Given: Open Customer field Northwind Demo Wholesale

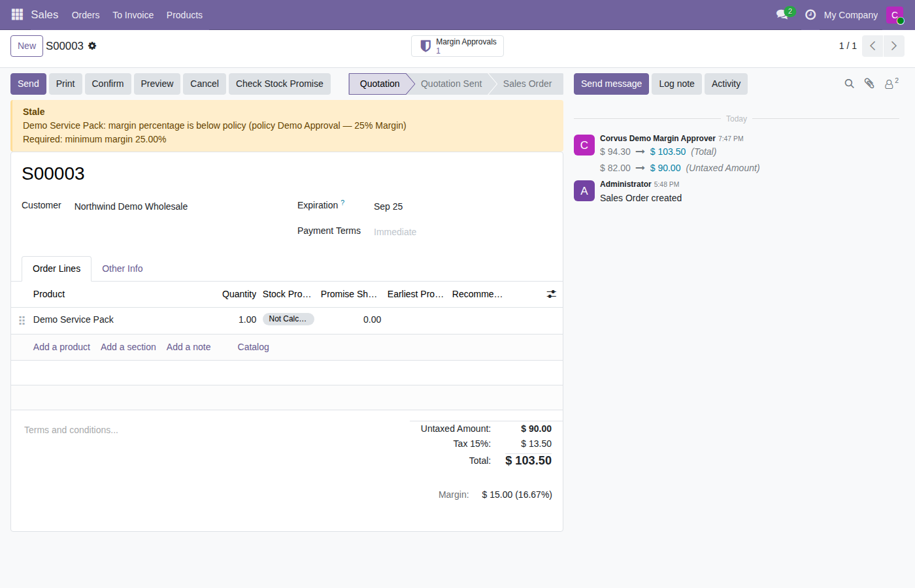Looking at the screenshot, I should pyautogui.click(x=176, y=206).
